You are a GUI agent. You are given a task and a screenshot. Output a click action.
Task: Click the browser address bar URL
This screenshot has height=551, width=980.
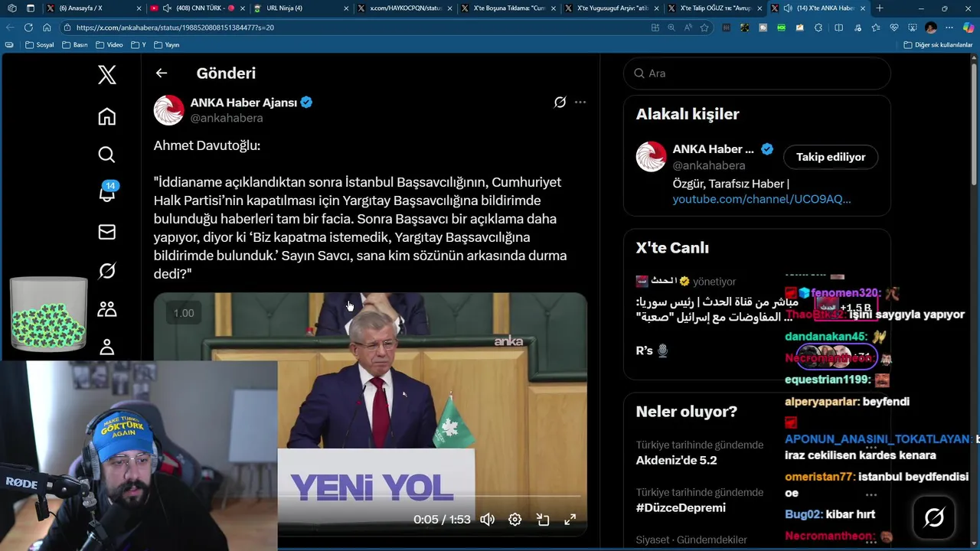point(175,28)
